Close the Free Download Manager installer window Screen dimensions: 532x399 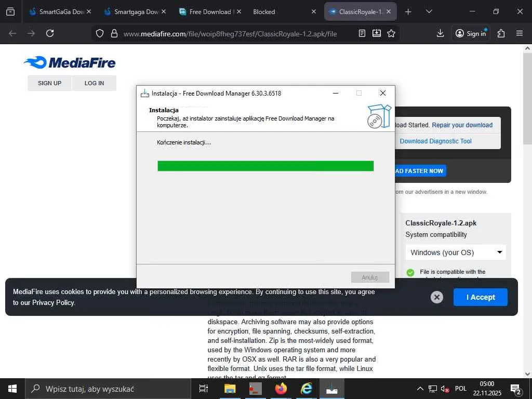(383, 93)
